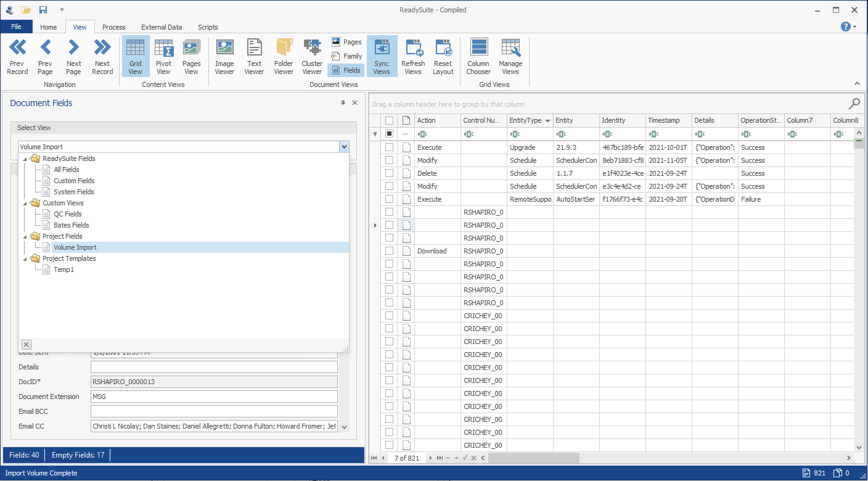Screen dimensions: 868x481
Task: Jump to the Next Record
Action: tap(102, 57)
